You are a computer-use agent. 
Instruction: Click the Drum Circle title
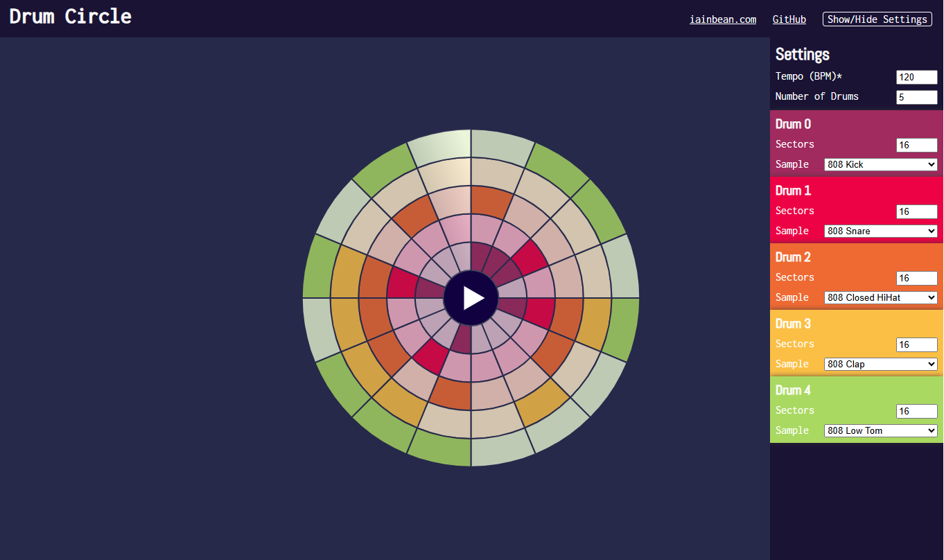70,17
